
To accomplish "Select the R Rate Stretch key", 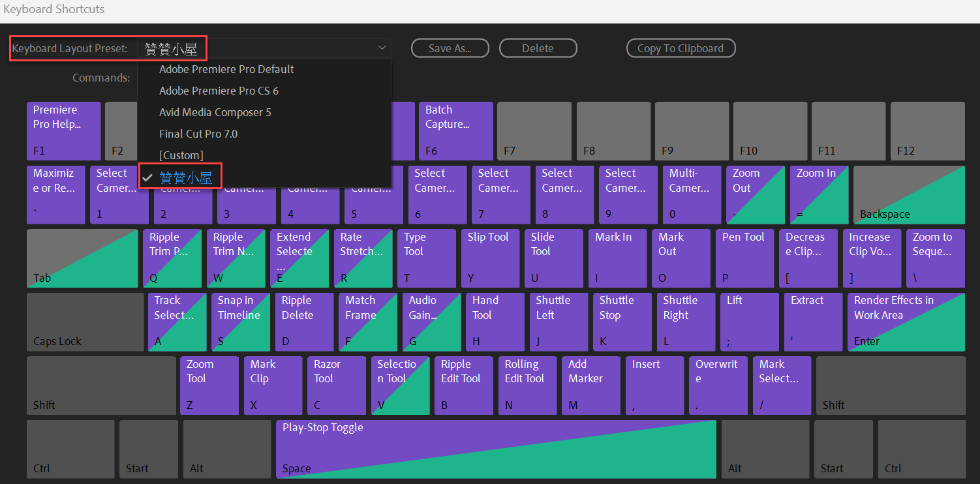I will coord(363,258).
